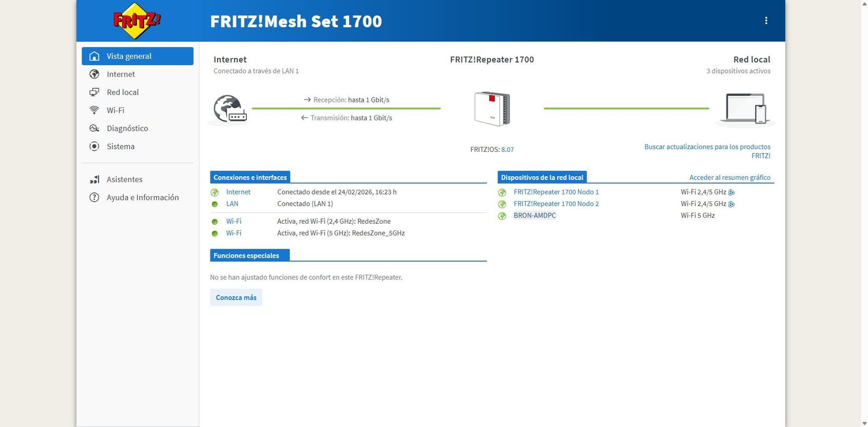Click mesh icon next to Nodo 1
Viewport: 868px width, 427px height.
tap(731, 192)
